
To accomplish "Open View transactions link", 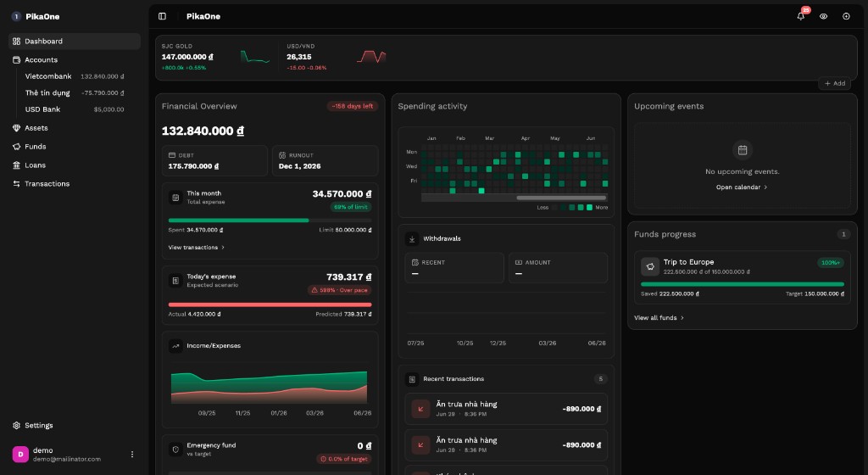I will pos(197,248).
